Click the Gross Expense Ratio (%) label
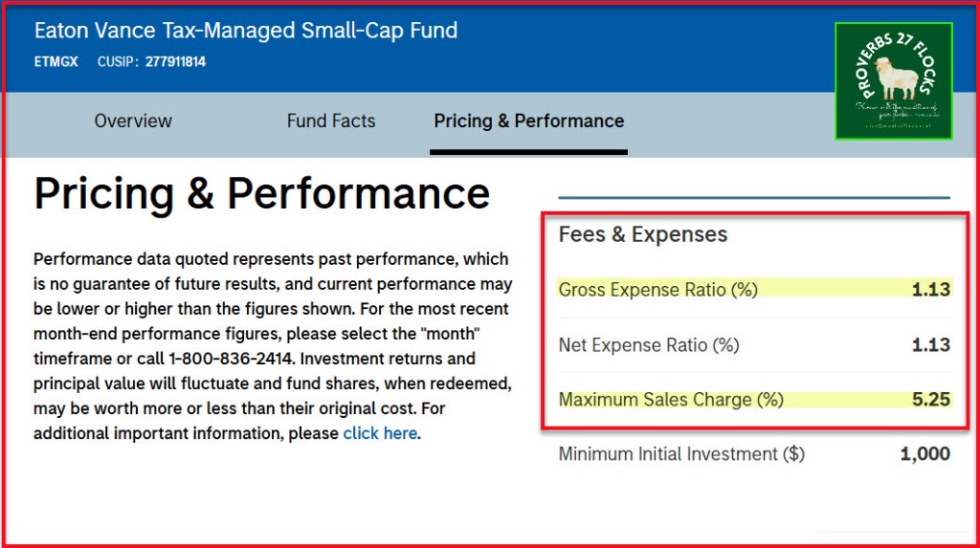Viewport: 980px width, 548px height. pyautogui.click(x=658, y=289)
